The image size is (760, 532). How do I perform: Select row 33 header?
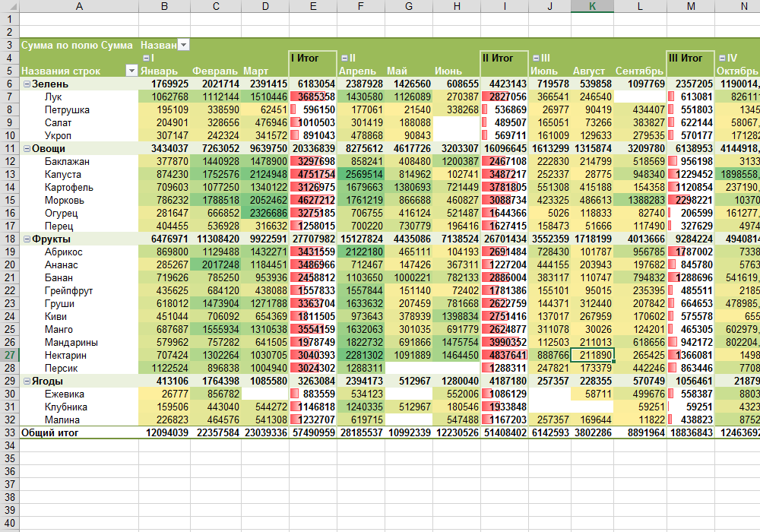coord(10,432)
